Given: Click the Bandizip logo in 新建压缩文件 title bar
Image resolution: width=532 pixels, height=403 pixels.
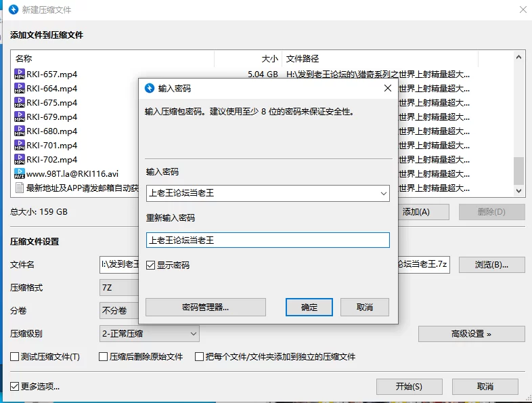Looking at the screenshot, I should tap(14, 9).
